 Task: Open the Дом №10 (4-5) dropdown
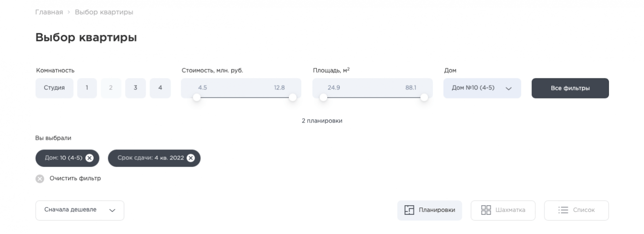(x=482, y=88)
